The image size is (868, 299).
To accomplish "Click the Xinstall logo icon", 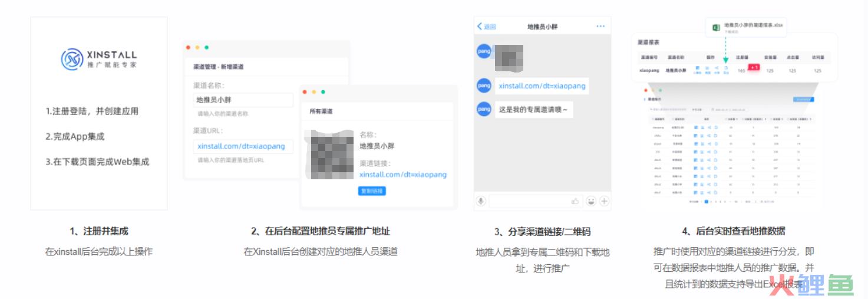I will click(72, 59).
